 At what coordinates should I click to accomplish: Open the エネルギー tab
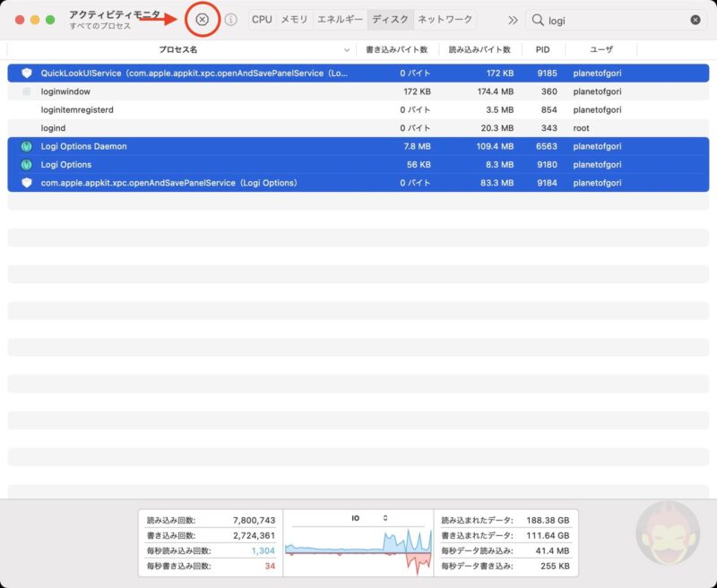[x=340, y=19]
